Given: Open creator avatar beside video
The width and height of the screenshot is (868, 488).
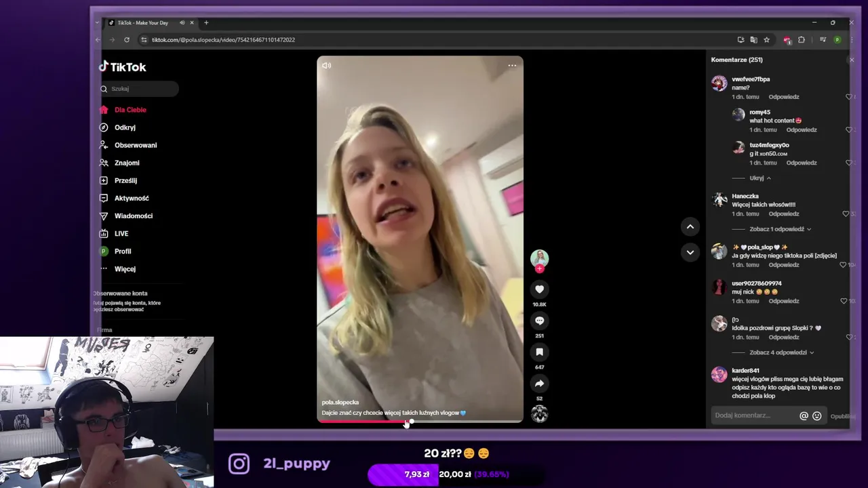Looking at the screenshot, I should (539, 258).
